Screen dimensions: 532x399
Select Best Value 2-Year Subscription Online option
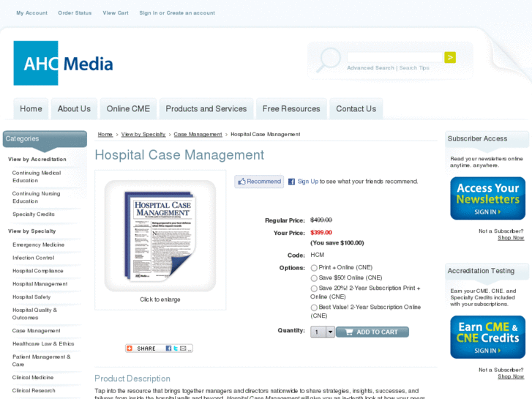(314, 307)
